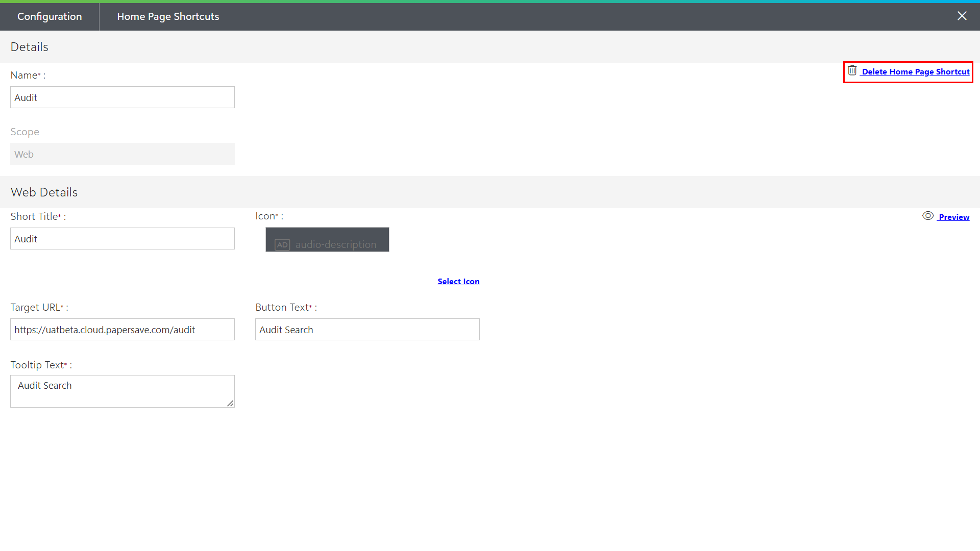Focus the Name input field
The height and width of the screenshot is (551, 980).
pyautogui.click(x=122, y=97)
